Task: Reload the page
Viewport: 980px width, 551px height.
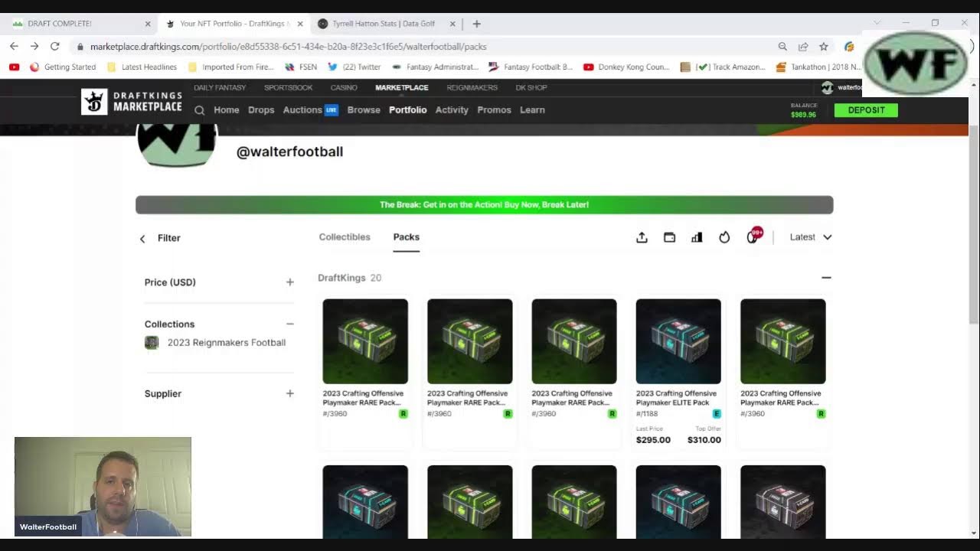Action: click(55, 47)
